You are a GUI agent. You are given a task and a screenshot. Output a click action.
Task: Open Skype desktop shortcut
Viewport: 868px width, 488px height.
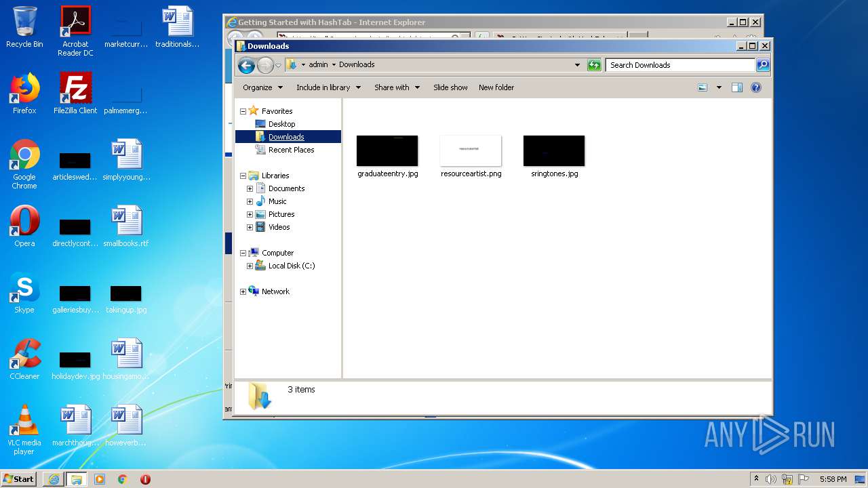tap(24, 293)
